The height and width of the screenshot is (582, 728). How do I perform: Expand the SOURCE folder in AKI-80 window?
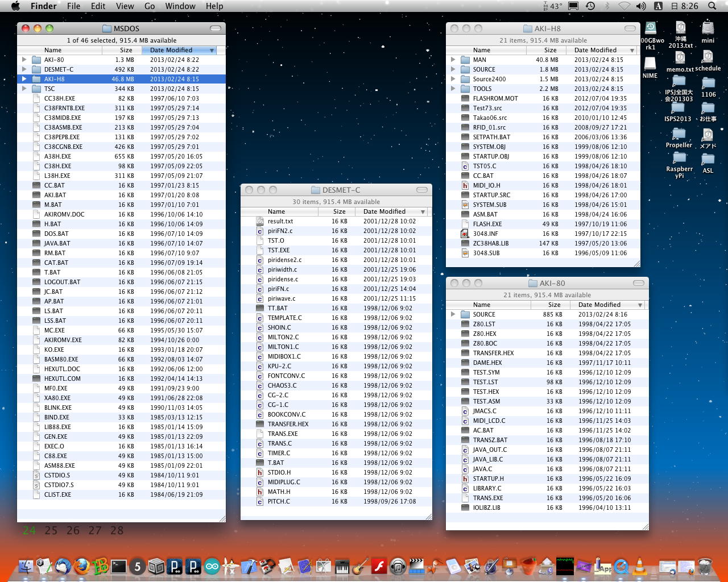tap(453, 314)
